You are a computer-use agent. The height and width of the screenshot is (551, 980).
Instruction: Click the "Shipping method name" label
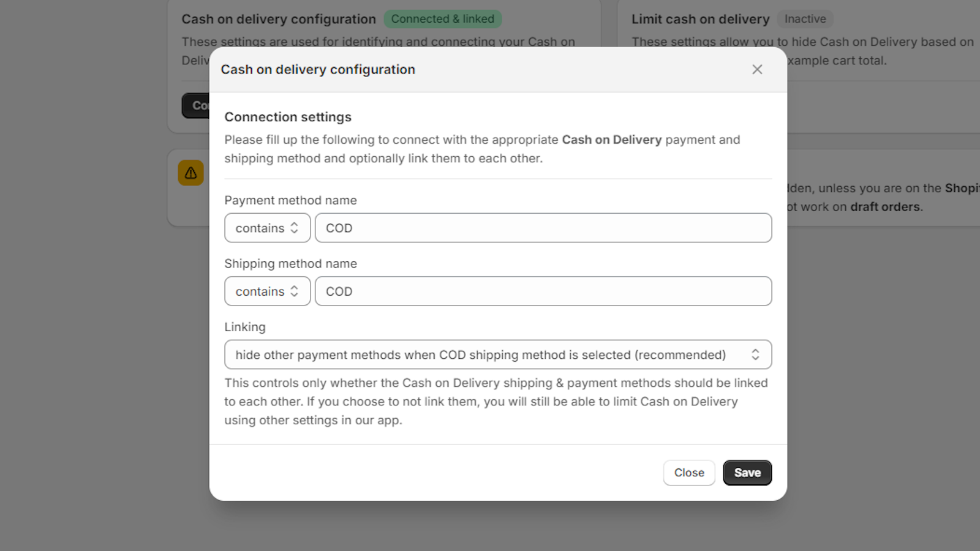click(x=290, y=263)
